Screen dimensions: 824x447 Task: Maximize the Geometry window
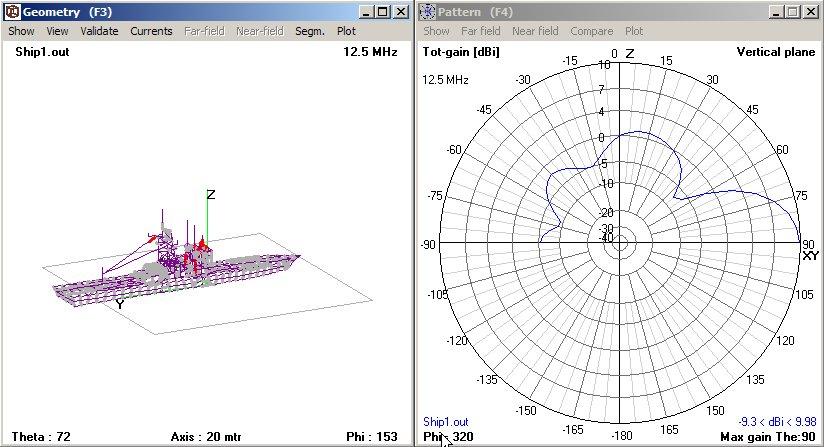[x=383, y=12]
